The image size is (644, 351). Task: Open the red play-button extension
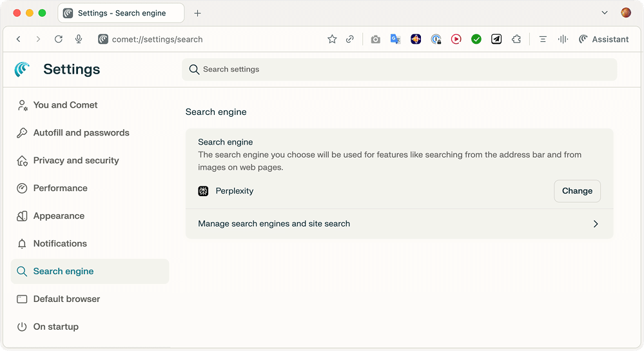456,39
